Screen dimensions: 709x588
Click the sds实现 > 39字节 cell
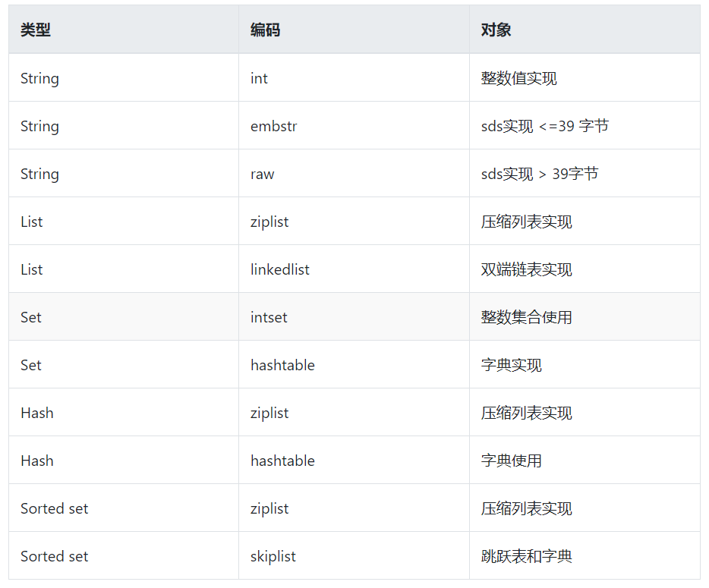coord(539,174)
